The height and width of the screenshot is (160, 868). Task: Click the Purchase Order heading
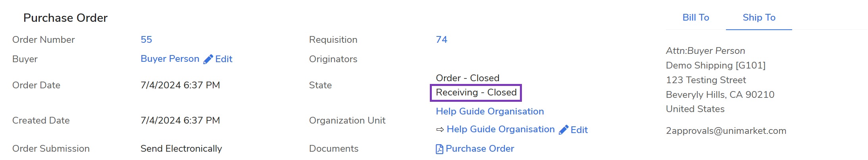[65, 18]
